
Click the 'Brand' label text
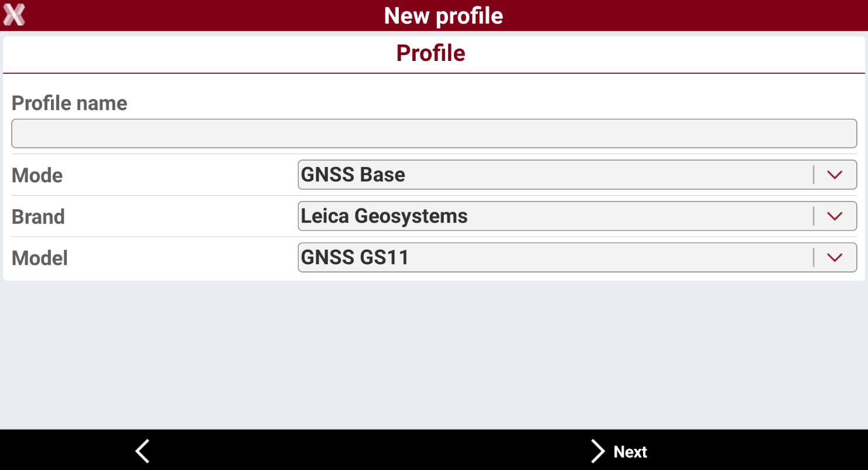[x=39, y=217]
